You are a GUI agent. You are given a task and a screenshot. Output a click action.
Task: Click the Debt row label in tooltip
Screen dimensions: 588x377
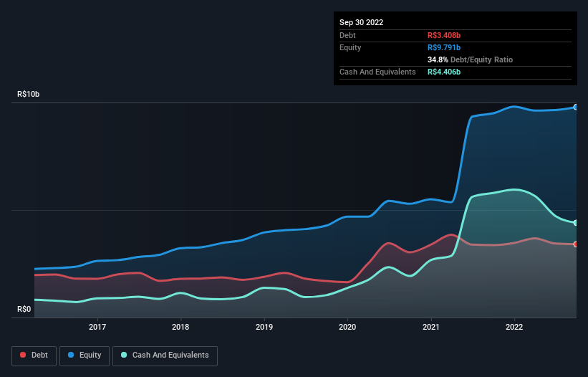point(347,35)
